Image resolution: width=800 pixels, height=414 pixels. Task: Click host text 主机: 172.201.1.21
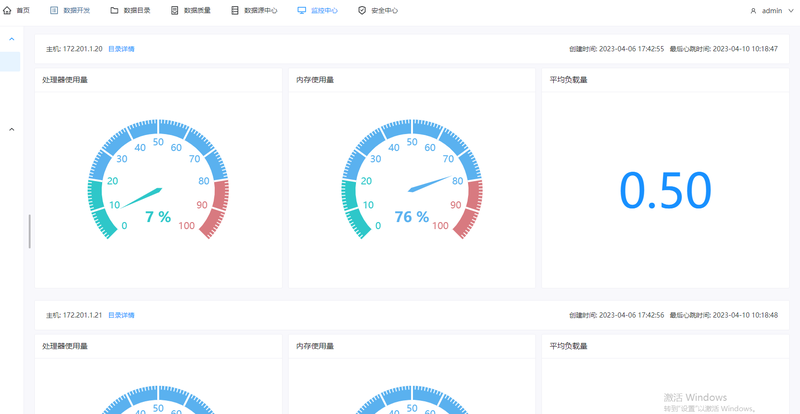pyautogui.click(x=74, y=315)
